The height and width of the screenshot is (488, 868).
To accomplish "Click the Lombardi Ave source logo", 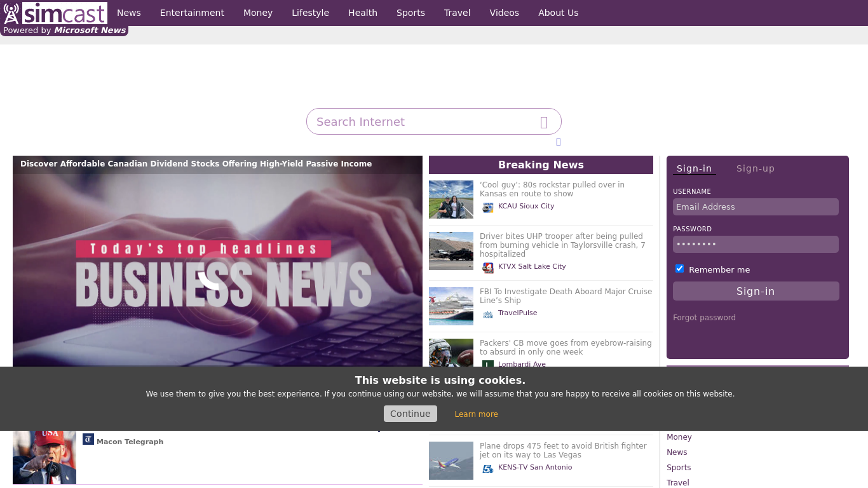I will point(487,363).
